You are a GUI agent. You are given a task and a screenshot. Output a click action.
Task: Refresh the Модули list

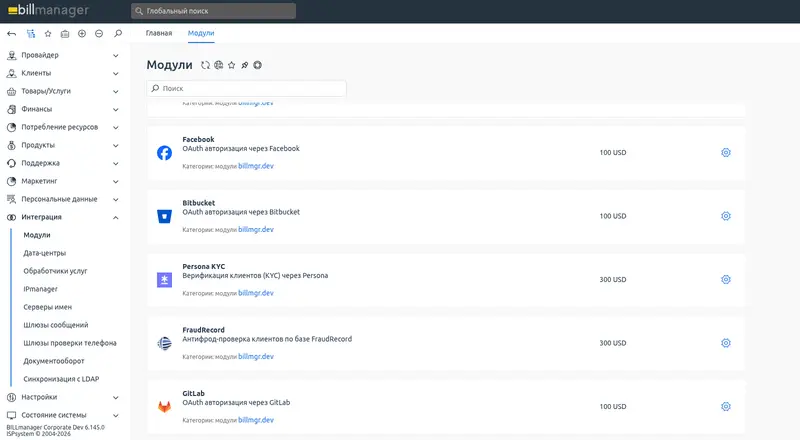click(x=205, y=65)
